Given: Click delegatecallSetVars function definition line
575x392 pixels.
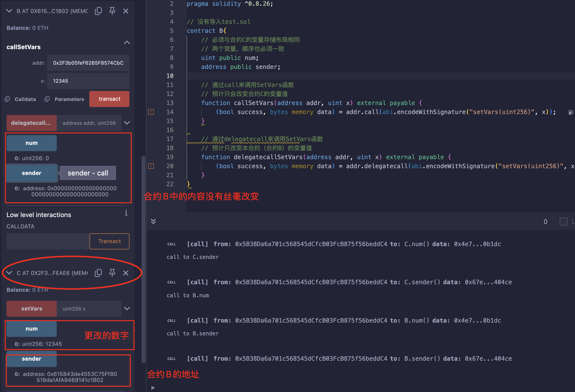Looking at the screenshot, I should click(326, 157).
